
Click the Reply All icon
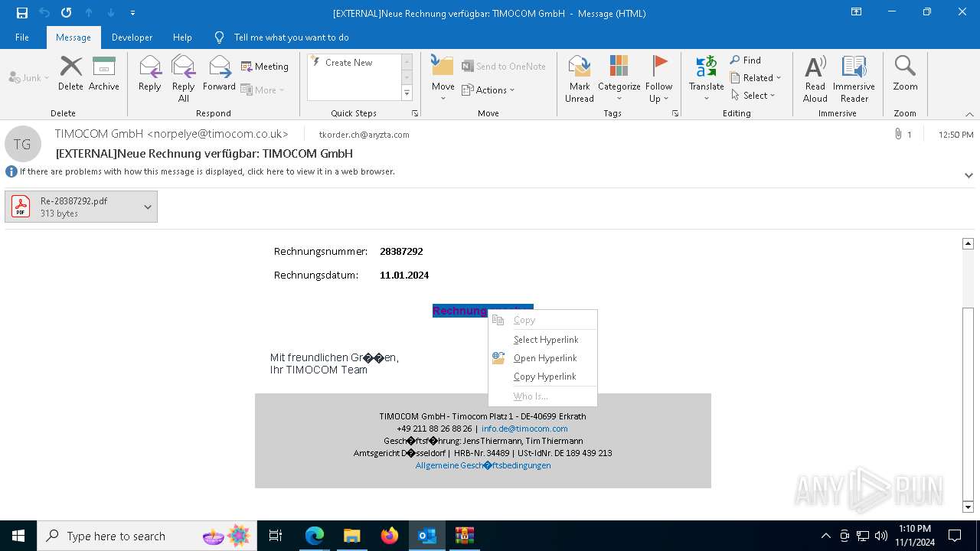(184, 78)
